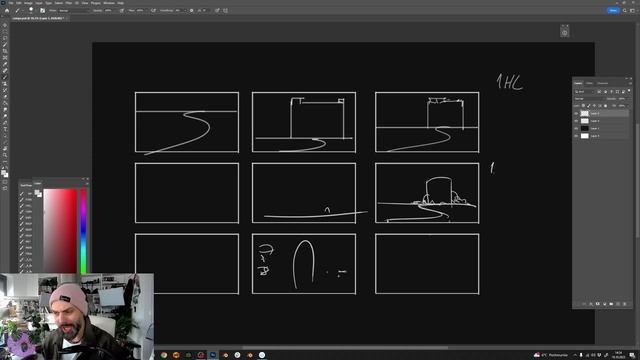
Task: Open the brush Mode dropdown
Action: (73, 10)
